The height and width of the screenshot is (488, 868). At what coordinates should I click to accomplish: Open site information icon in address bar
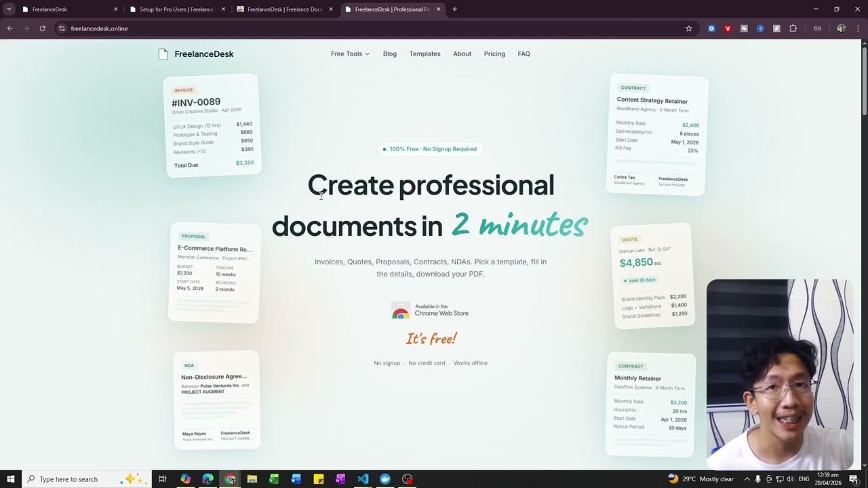[x=62, y=28]
